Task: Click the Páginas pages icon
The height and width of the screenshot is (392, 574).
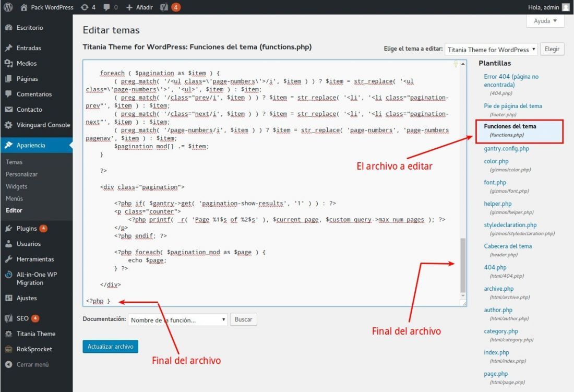Action: click(x=9, y=79)
